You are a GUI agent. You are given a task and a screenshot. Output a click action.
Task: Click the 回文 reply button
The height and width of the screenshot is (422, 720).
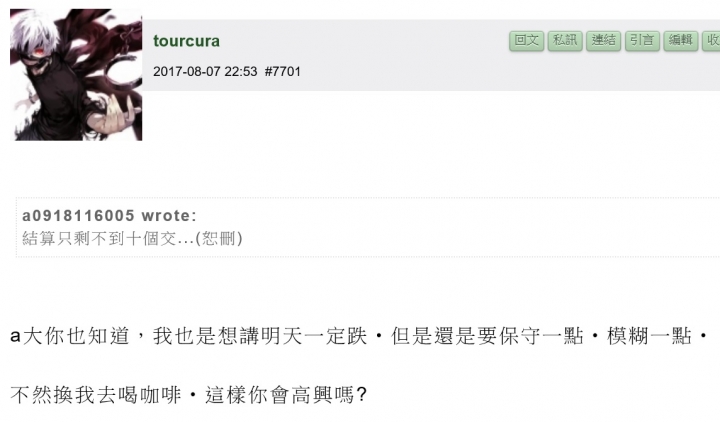point(526,40)
